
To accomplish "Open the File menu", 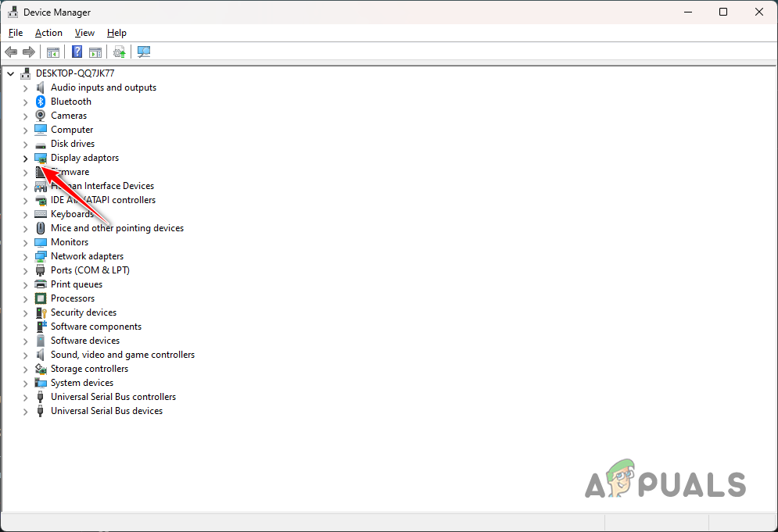I will [16, 33].
